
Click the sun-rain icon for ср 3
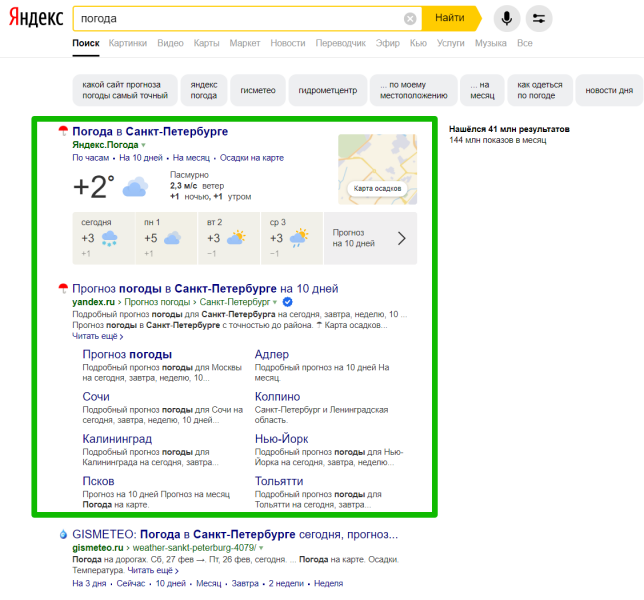tap(299, 237)
